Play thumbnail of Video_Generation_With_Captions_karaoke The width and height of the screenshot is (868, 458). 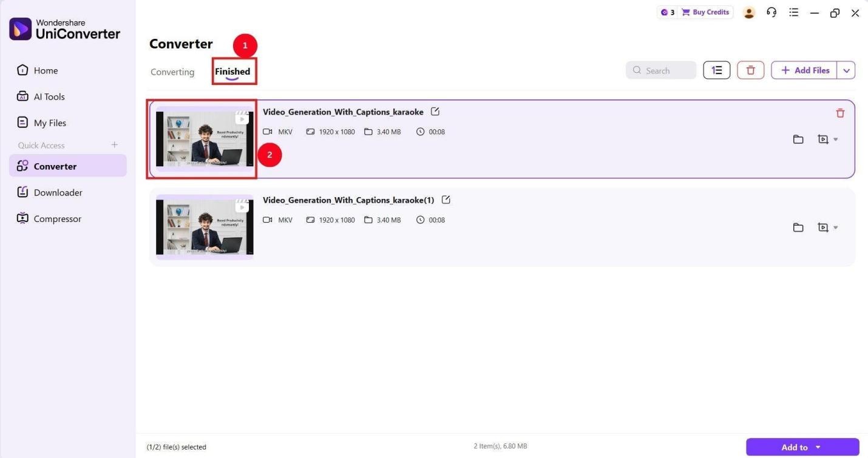[205, 139]
